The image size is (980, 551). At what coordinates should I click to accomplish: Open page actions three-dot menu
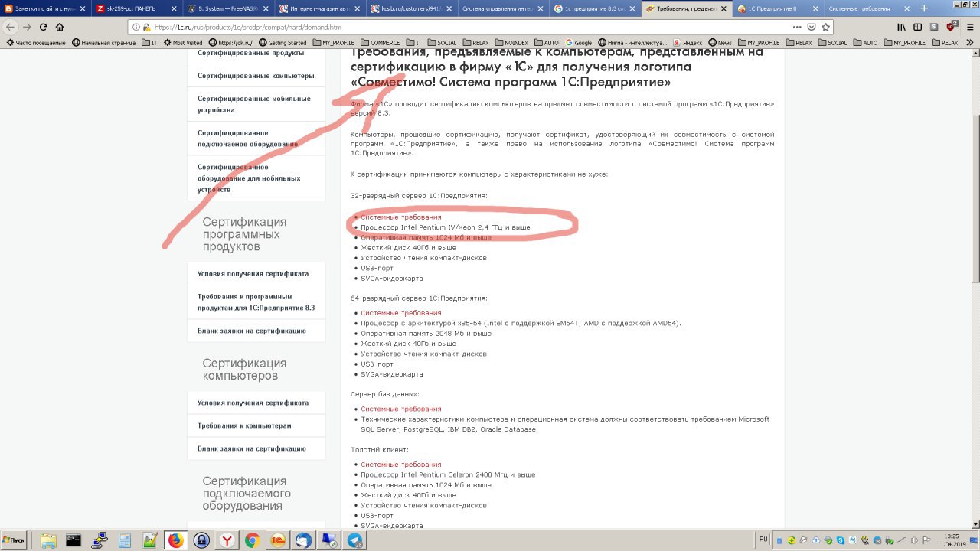799,27
